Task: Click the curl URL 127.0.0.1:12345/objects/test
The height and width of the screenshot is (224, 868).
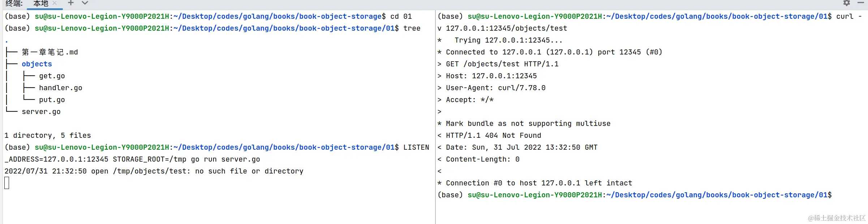Action: tap(506, 28)
